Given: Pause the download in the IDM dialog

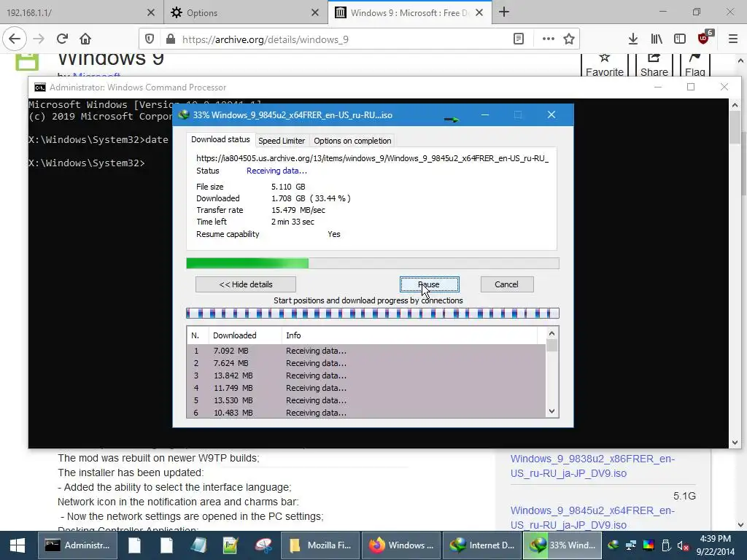Looking at the screenshot, I should tap(429, 284).
